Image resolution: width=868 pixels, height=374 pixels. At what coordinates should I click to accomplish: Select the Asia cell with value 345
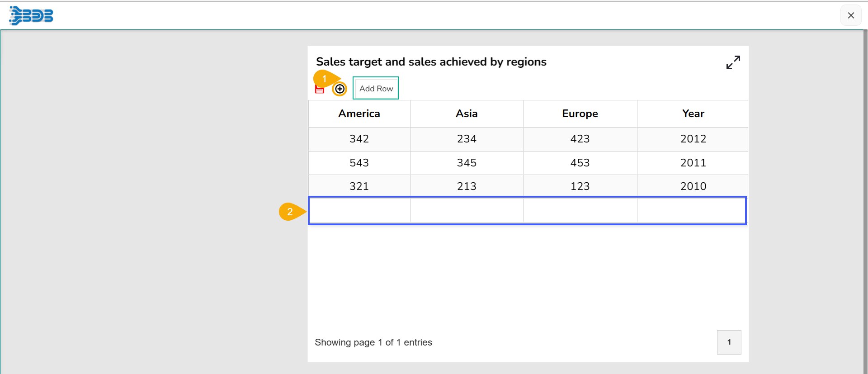click(467, 163)
